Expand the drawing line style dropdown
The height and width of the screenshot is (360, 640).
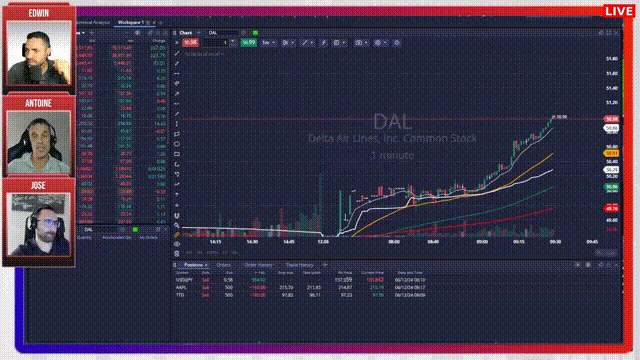307,42
